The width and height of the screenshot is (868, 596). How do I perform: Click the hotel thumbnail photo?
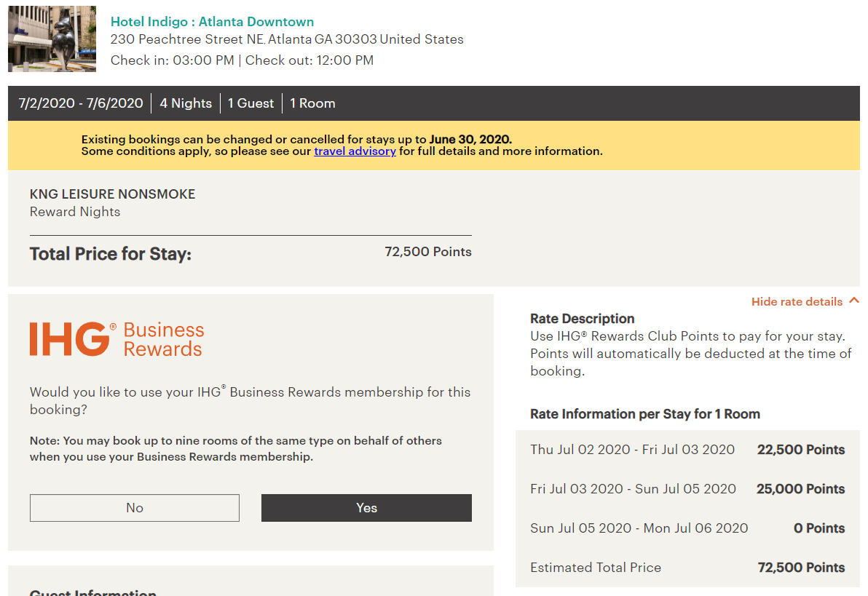click(x=52, y=39)
